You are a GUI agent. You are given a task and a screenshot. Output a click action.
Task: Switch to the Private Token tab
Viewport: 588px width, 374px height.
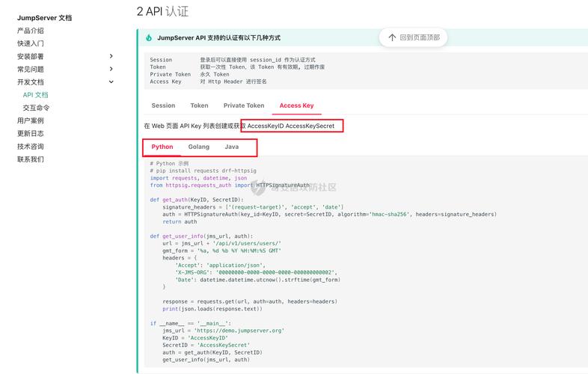click(x=244, y=105)
